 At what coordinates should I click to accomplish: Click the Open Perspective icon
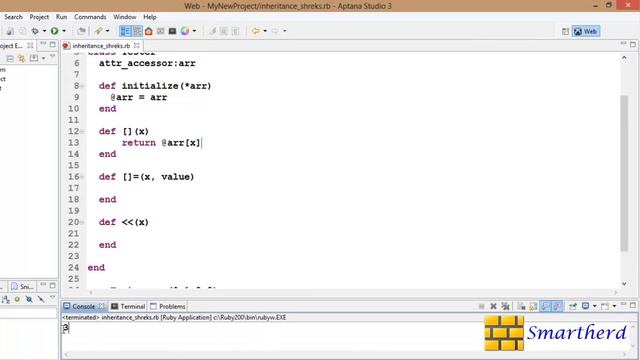565,31
